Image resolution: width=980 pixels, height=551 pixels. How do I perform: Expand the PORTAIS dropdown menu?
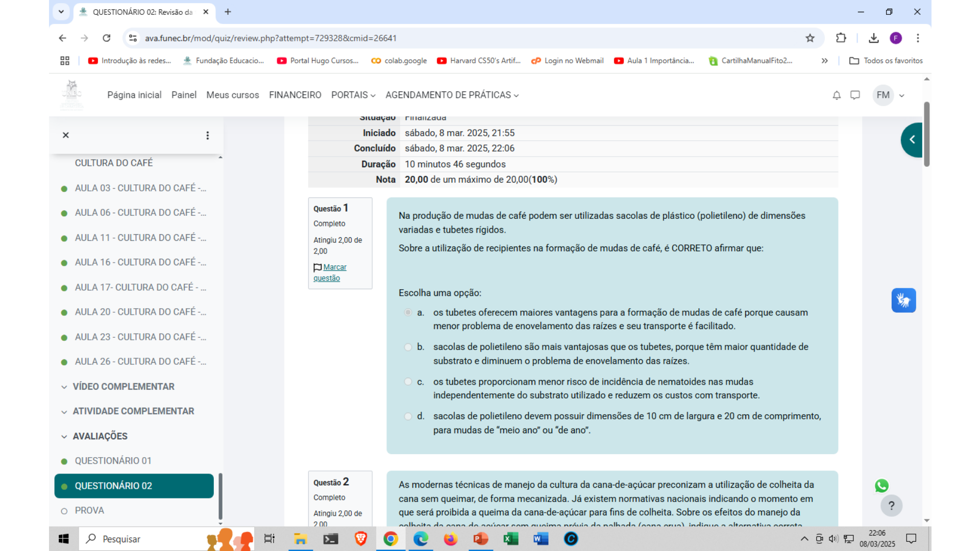point(353,95)
